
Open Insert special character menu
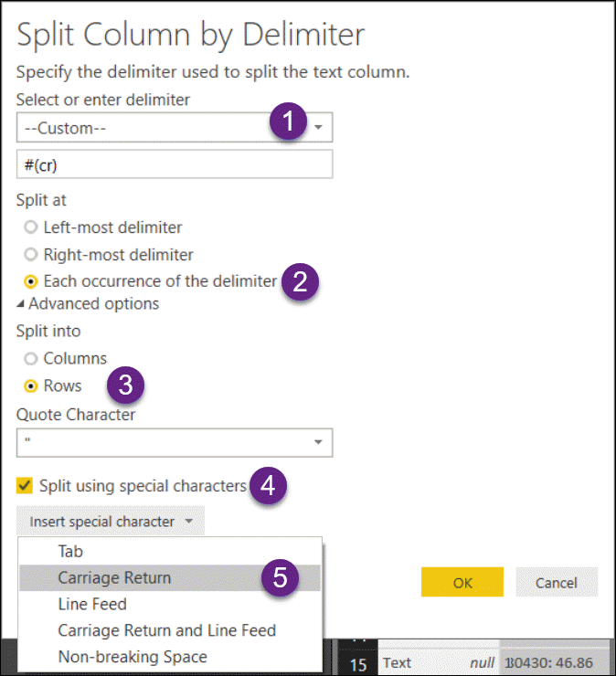[x=111, y=521]
